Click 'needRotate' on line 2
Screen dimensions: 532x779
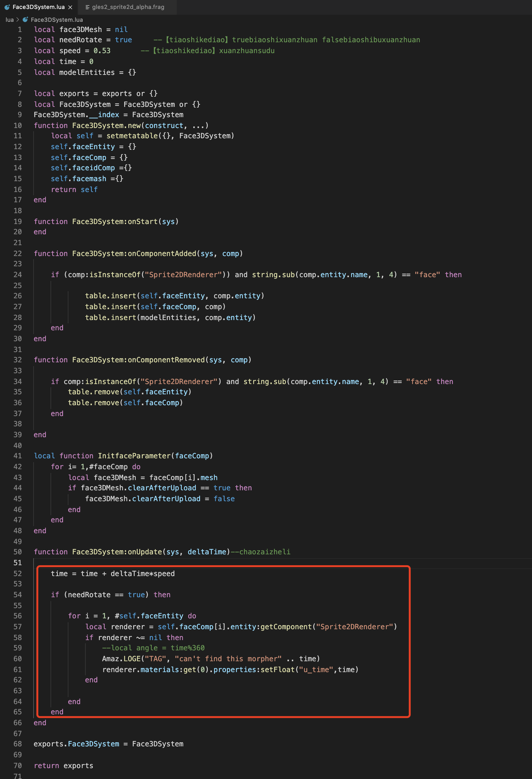(80, 40)
